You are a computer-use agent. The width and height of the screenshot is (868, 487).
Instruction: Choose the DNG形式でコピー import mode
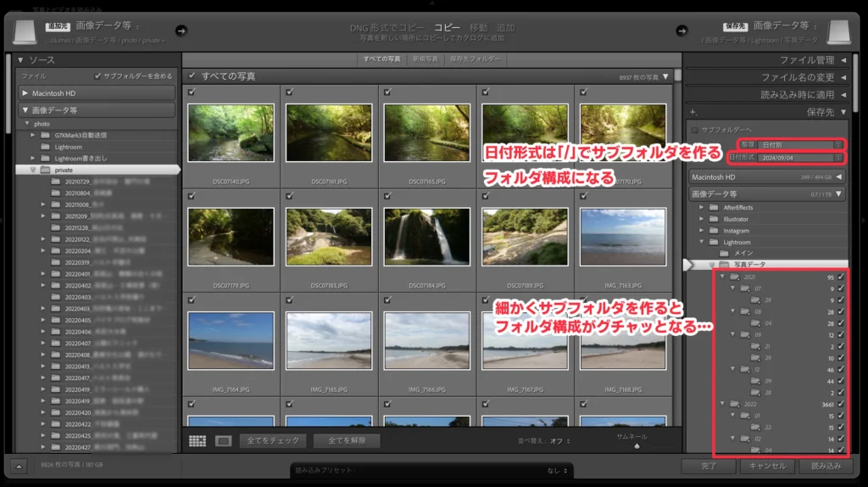[x=387, y=27]
